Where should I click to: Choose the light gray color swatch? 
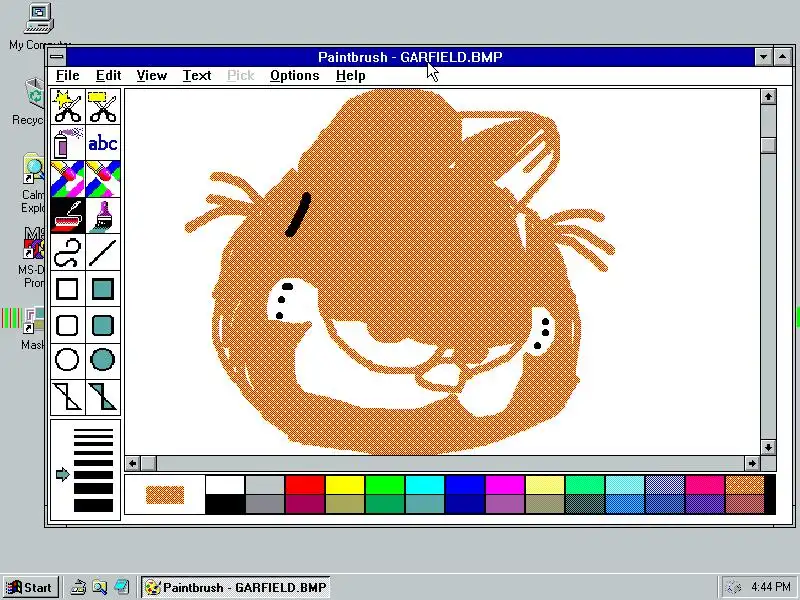coord(265,485)
